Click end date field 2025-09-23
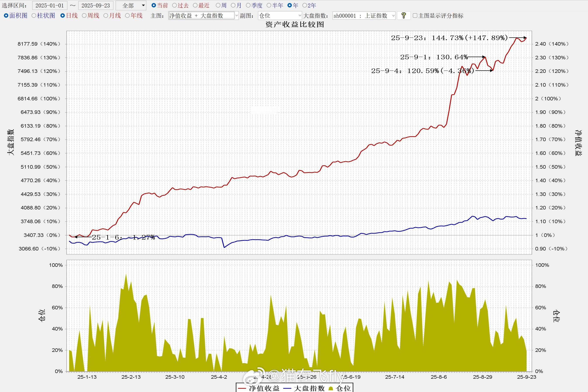The width and height of the screenshot is (588, 392). (96, 5)
